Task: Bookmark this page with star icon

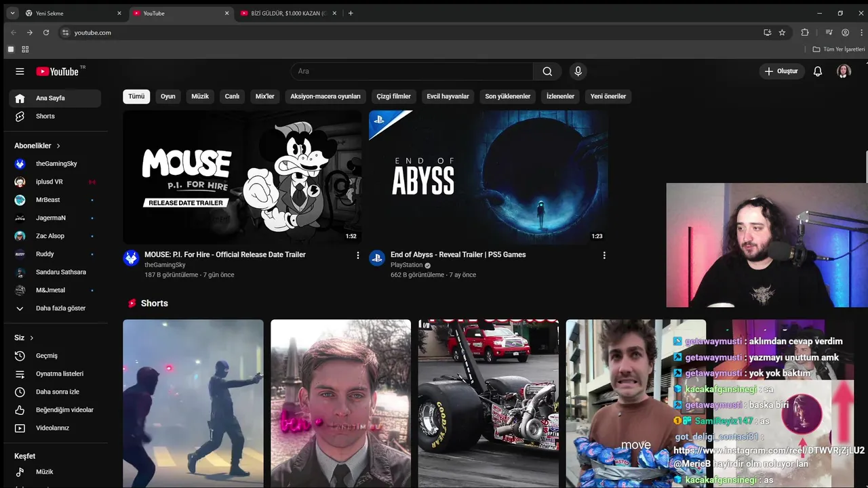Action: pyautogui.click(x=782, y=33)
